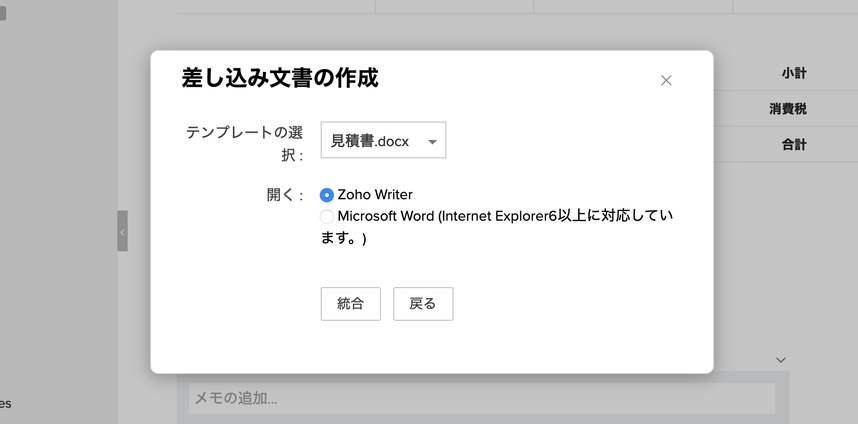Click the 合計 total row label
The height and width of the screenshot is (424, 858).
pos(794,144)
